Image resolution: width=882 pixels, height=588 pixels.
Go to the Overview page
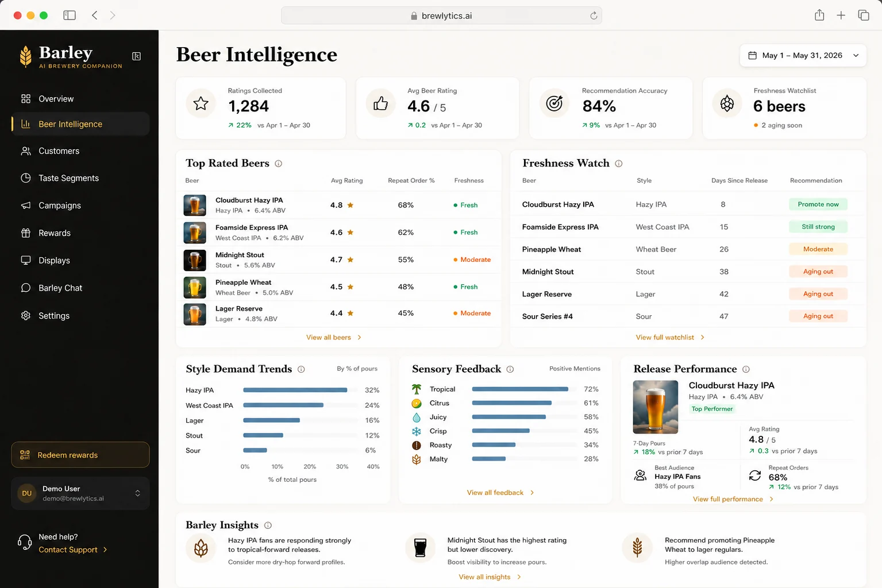point(80,99)
